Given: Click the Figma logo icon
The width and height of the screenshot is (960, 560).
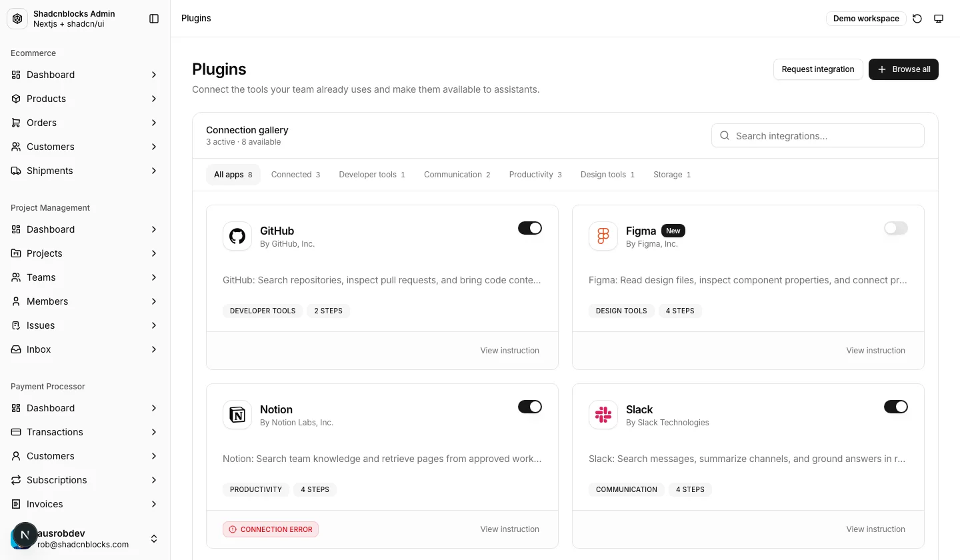Looking at the screenshot, I should (x=603, y=236).
